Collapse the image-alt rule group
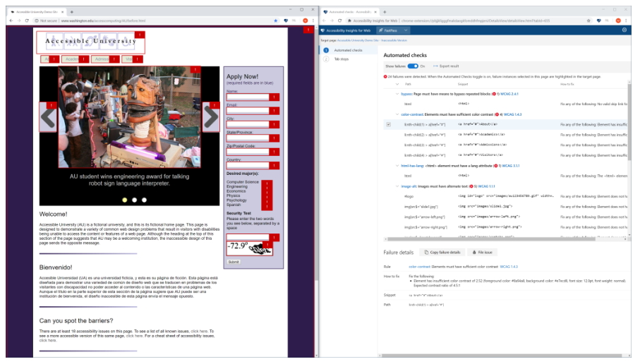Screen dimensions: 640x364 pyautogui.click(x=397, y=186)
